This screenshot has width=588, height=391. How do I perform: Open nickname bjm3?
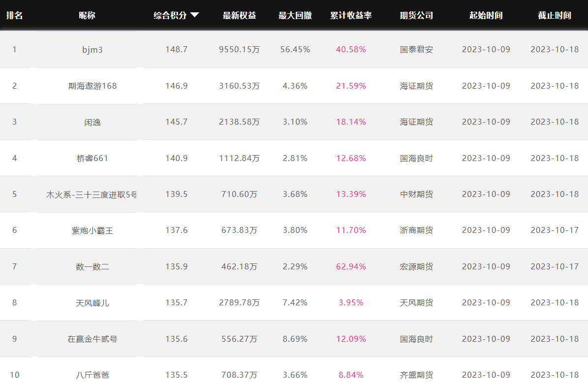coord(92,50)
